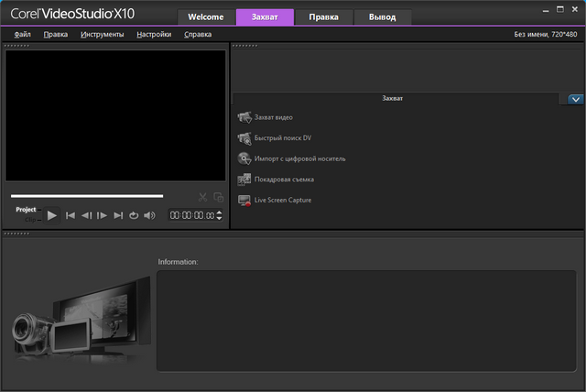
Task: Step back one frame with Previous button
Action: click(86, 215)
